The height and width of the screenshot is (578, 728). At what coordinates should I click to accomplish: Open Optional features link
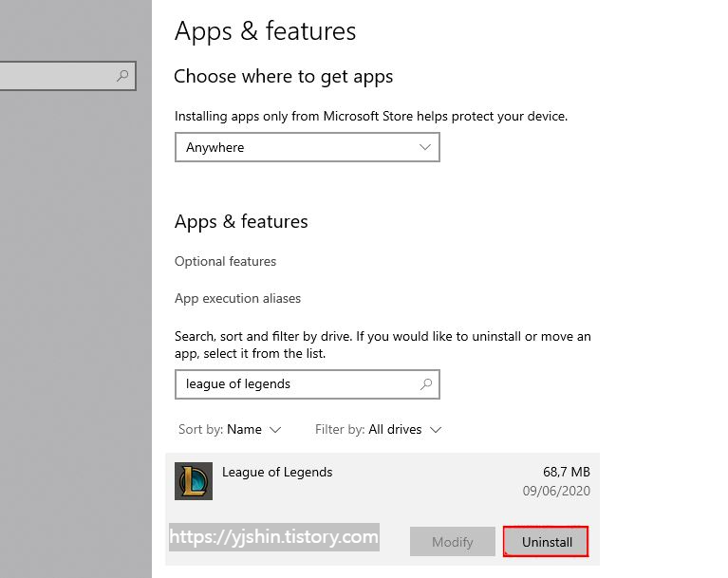coord(225,261)
